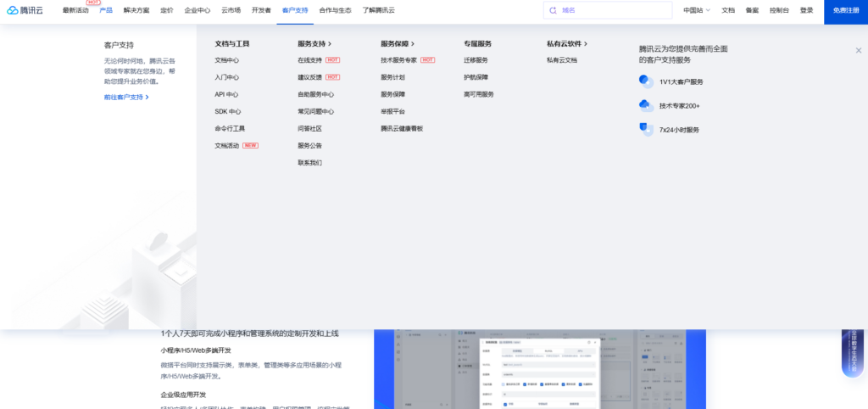Click the 域名 search input field
The height and width of the screenshot is (409, 868).
pos(608,10)
